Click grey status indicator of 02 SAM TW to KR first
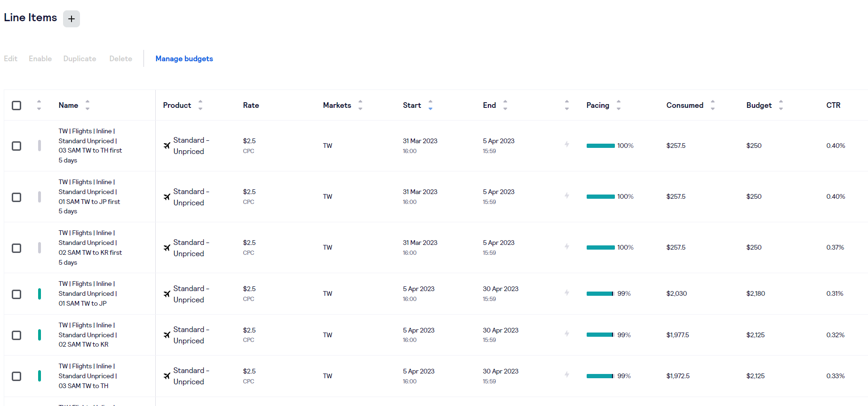868x406 pixels. (40, 248)
